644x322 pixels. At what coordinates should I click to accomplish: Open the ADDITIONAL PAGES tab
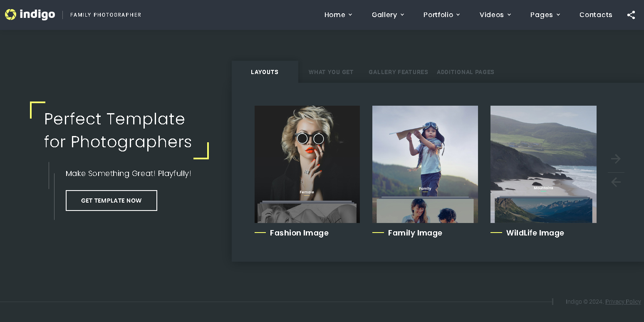[x=466, y=72]
